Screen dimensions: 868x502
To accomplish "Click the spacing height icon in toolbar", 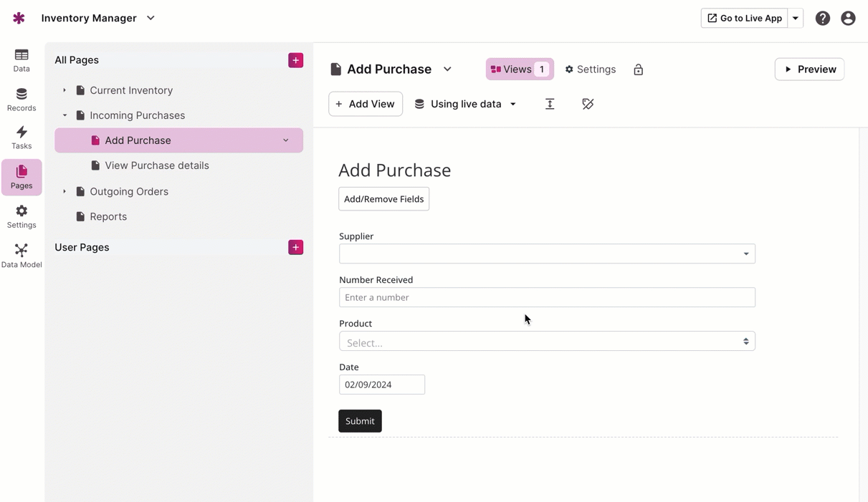I will [550, 104].
